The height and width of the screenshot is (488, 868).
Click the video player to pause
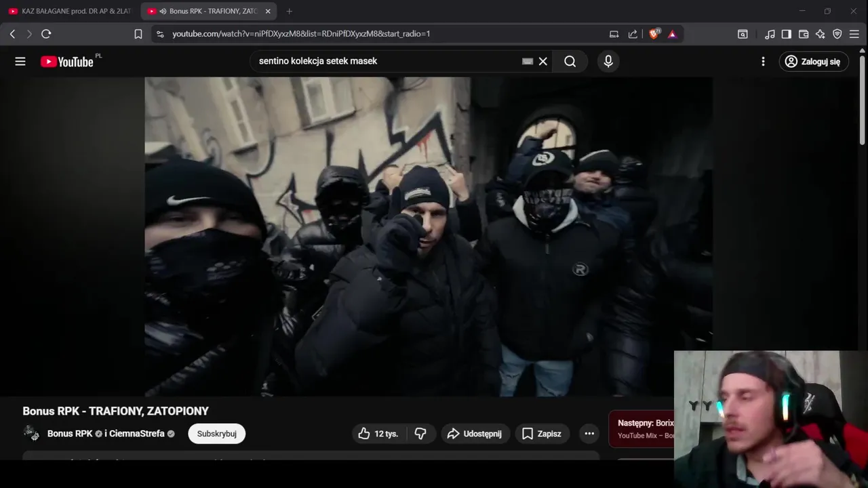coord(429,237)
